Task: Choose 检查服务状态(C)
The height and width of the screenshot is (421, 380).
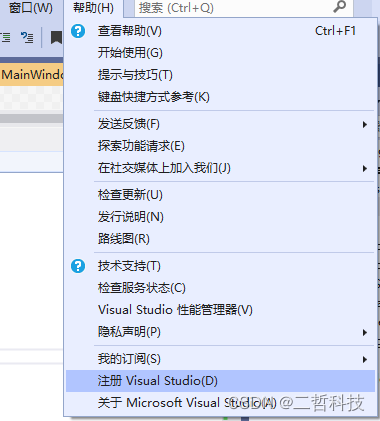Action: pos(220,288)
